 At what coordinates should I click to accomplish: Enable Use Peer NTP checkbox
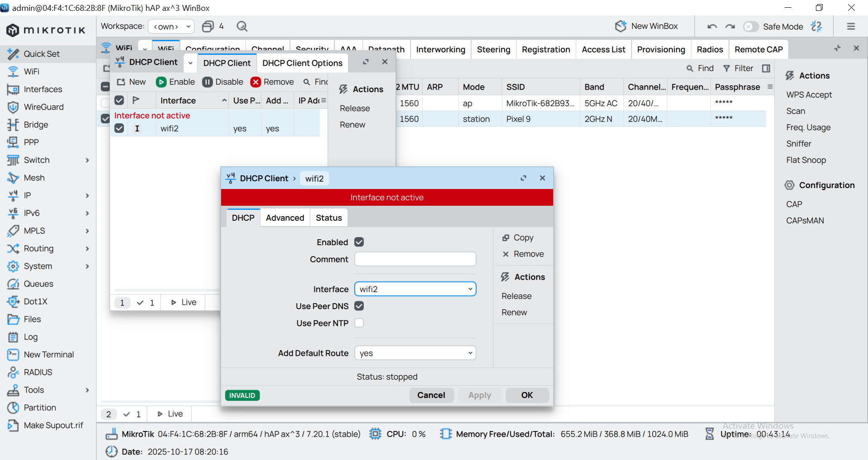(359, 323)
